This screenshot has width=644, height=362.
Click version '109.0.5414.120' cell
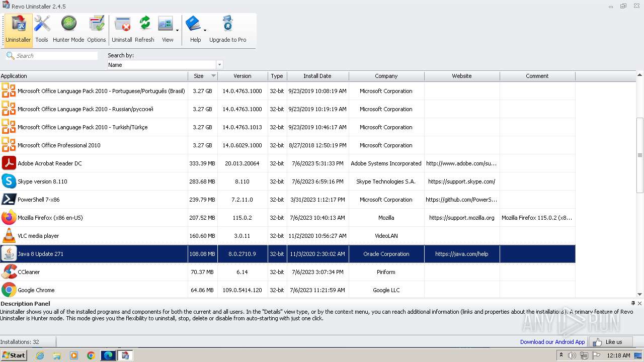coord(243,290)
